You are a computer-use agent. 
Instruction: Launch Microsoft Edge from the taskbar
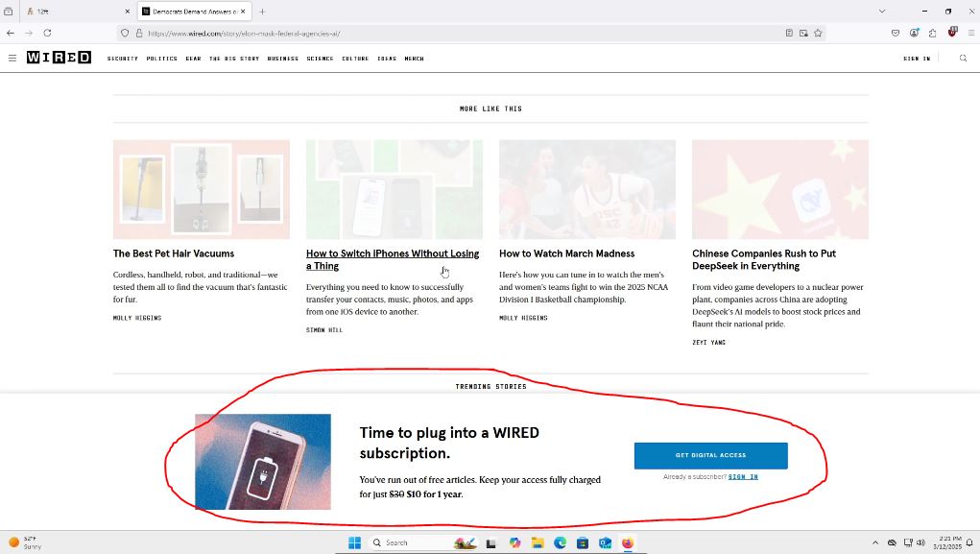coord(560,542)
